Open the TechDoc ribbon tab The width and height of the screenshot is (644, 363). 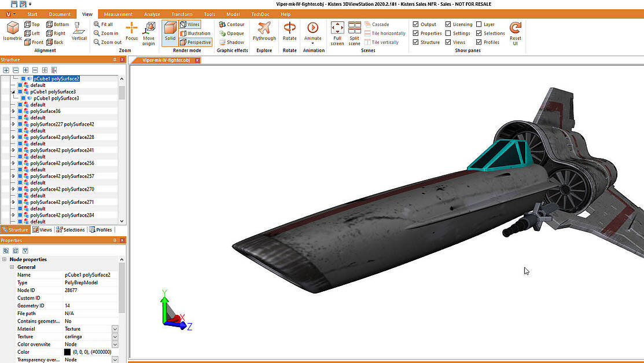pos(260,14)
